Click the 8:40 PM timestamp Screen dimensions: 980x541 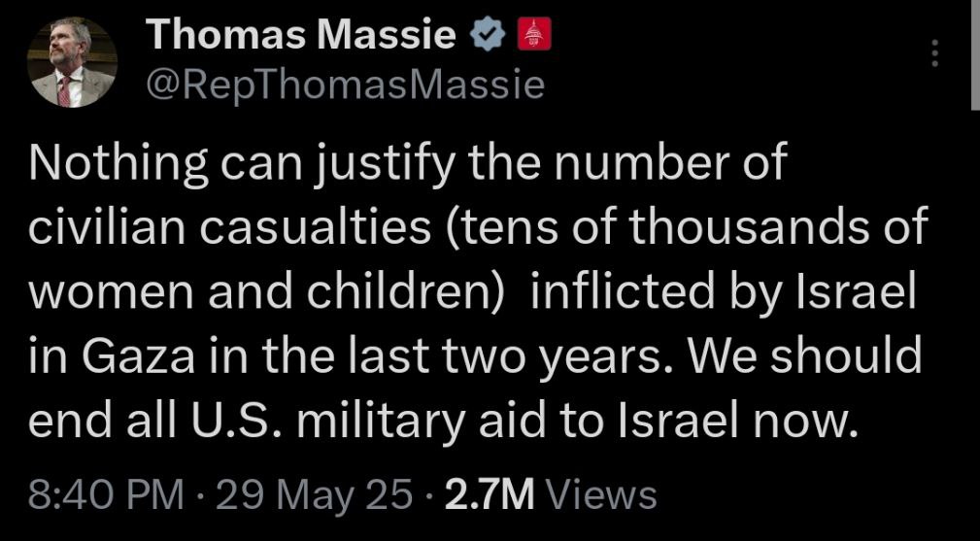[x=106, y=494]
